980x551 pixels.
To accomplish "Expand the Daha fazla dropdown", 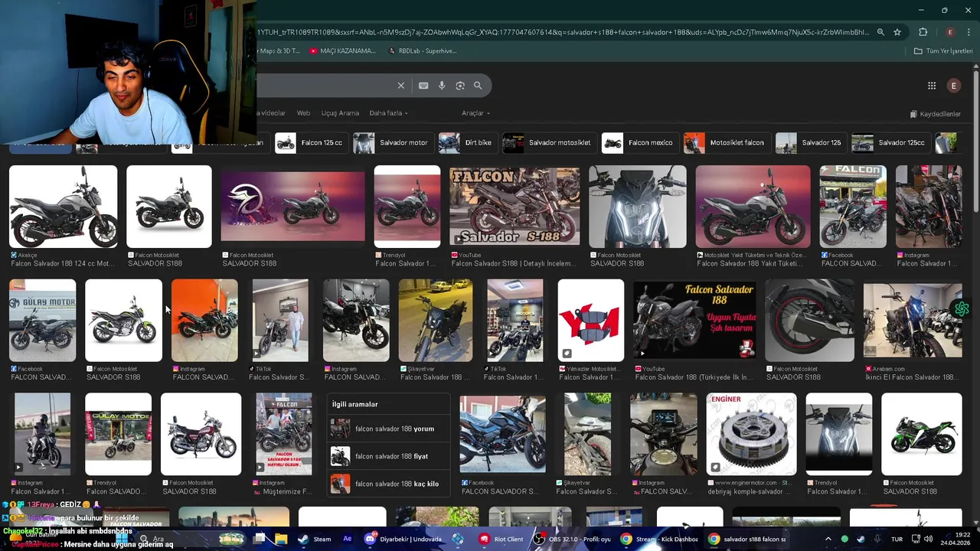I will [x=388, y=113].
